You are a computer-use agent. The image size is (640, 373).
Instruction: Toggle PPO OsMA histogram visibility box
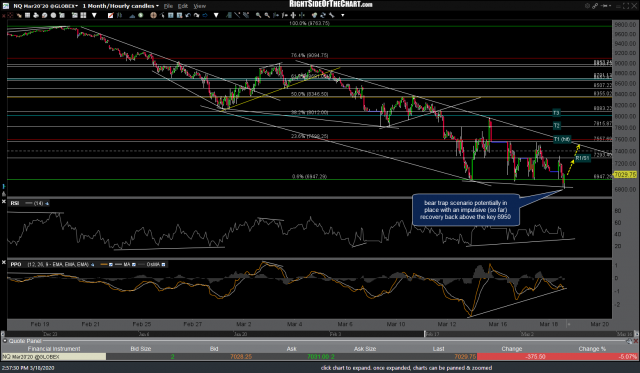[x=163, y=264]
